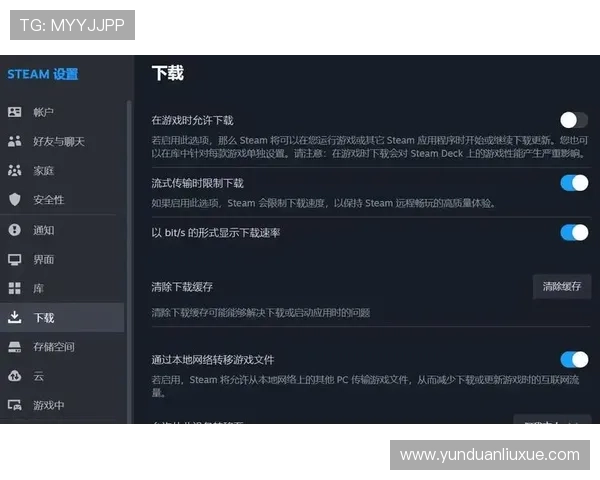This screenshot has width=600, height=480.
Task: Click the Account (帐户) card icon
Action: (15, 112)
